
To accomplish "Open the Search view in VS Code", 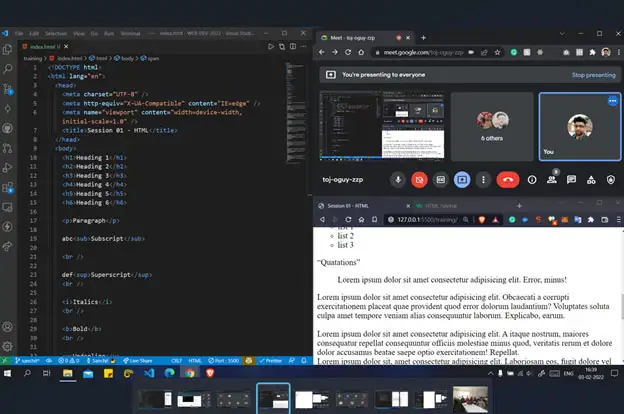I will (8, 69).
